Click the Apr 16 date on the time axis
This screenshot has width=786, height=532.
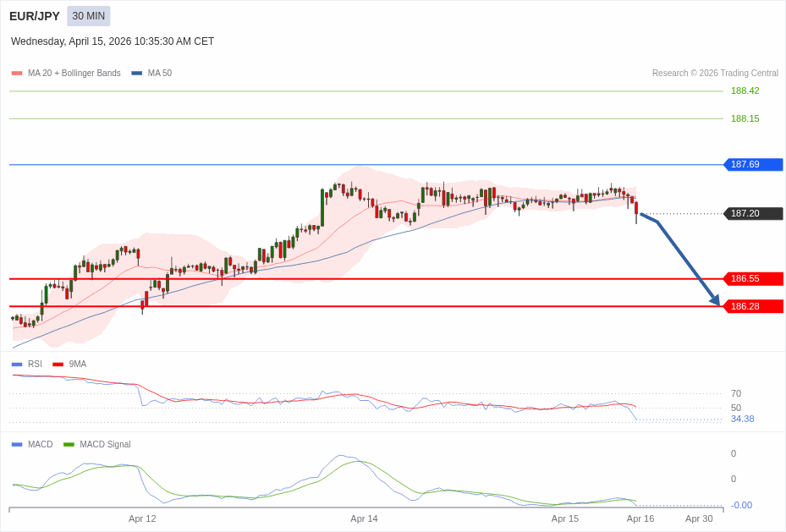coord(640,518)
